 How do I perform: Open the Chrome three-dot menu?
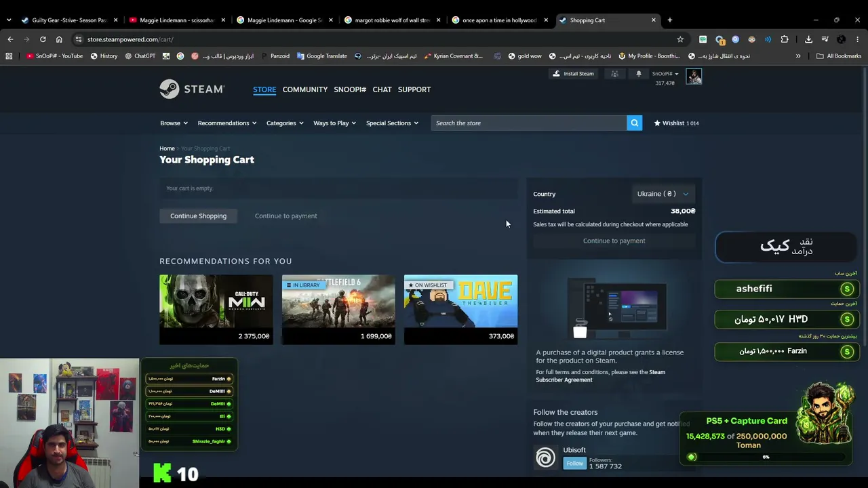pos(857,39)
